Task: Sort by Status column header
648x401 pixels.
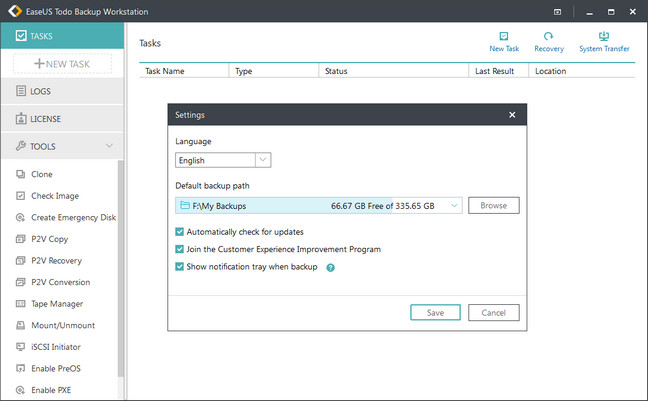Action: [x=393, y=71]
